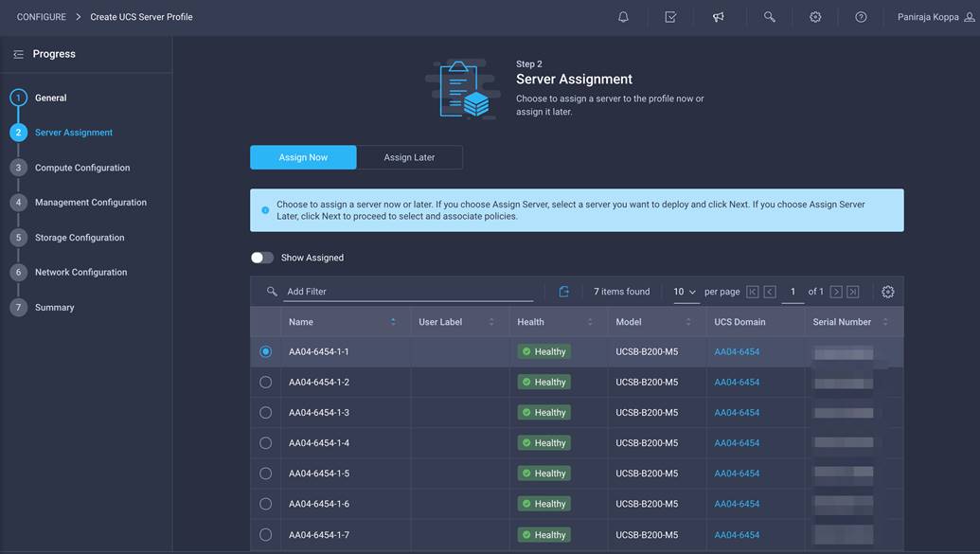Open the AA04-6454 domain link in the AA04-6454-1-3 row
This screenshot has height=554, width=980.
[737, 413]
